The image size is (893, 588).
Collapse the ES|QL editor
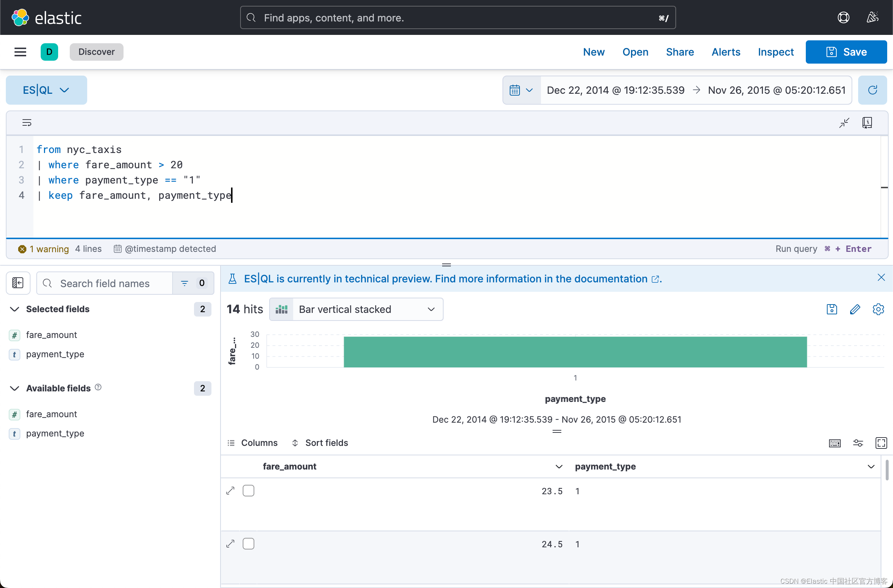click(844, 122)
